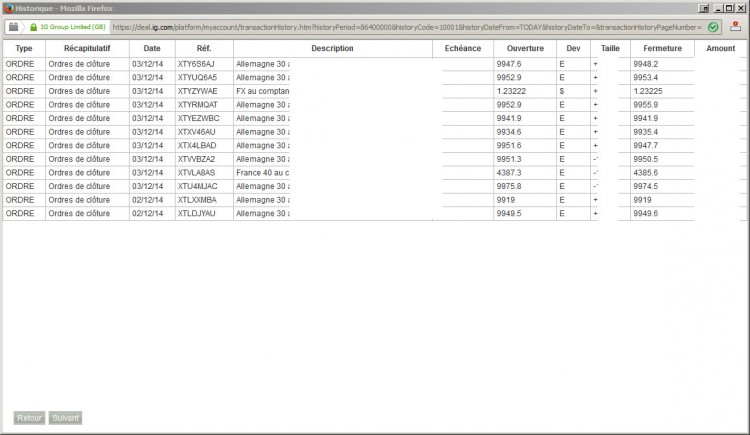Select the Amount column header

coord(721,48)
